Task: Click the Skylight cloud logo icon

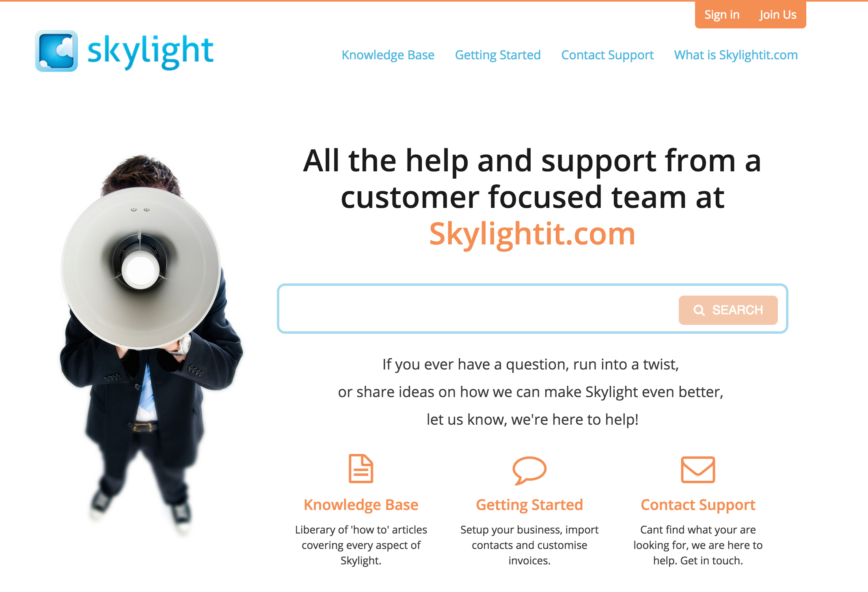Action: click(x=56, y=51)
